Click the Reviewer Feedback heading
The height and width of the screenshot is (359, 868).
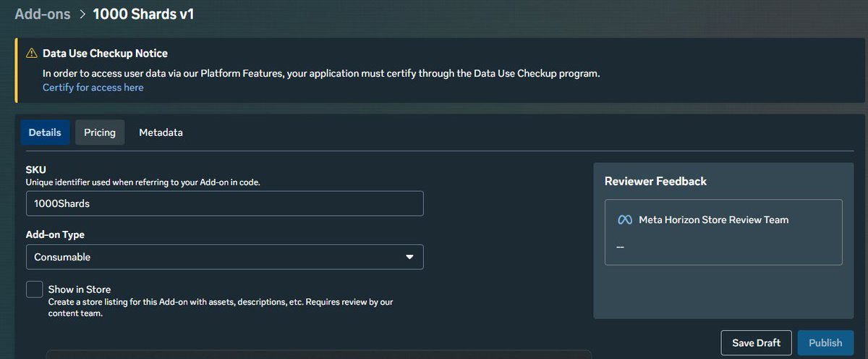click(655, 181)
